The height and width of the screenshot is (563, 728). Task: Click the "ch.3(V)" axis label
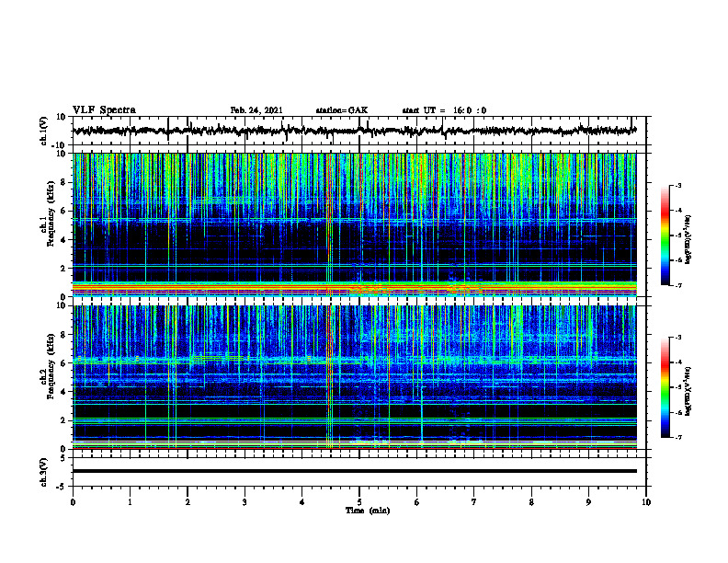(44, 472)
